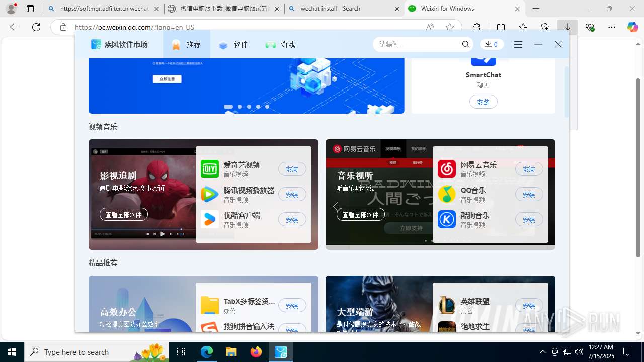
Task: Install 爱奇艺视频
Action: [x=292, y=169]
